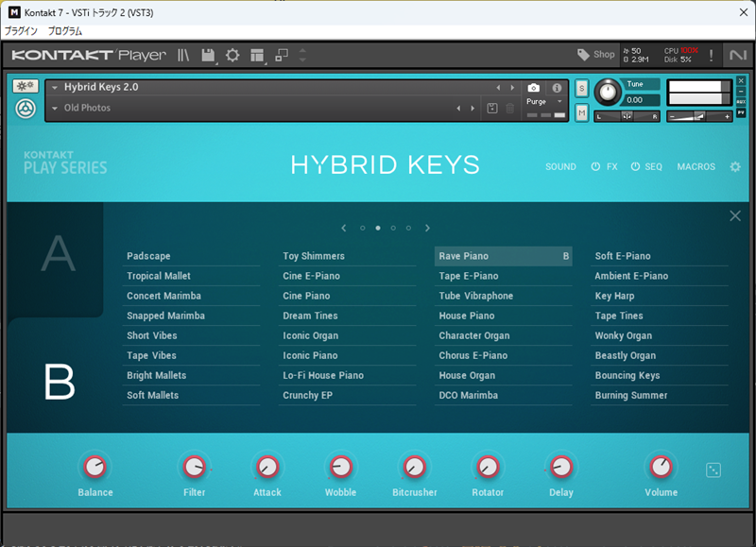Screen dimensions: 756x547
Task: Toggle the AUX sends button
Action: [741, 102]
